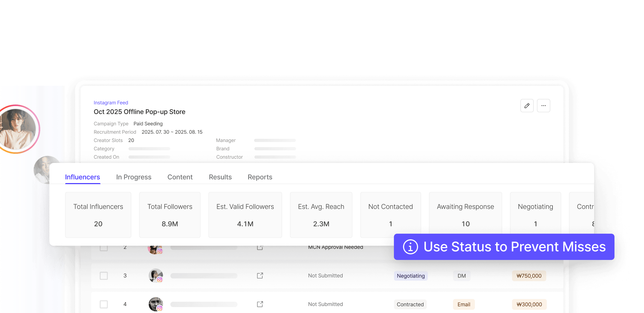Image resolution: width=644 pixels, height=313 pixels.
Task: Switch to the In Progress tab
Action: [134, 177]
